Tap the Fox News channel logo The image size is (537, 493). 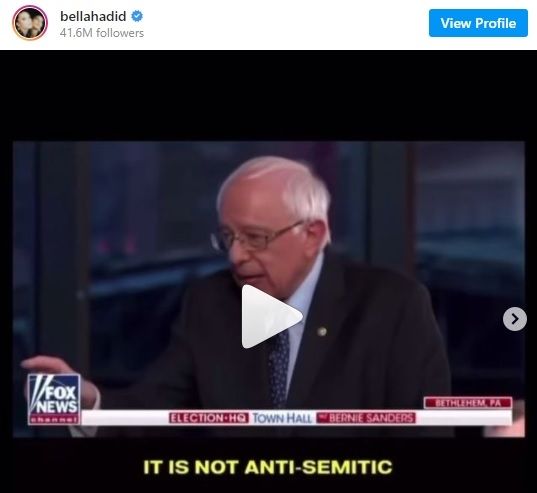coord(54,399)
